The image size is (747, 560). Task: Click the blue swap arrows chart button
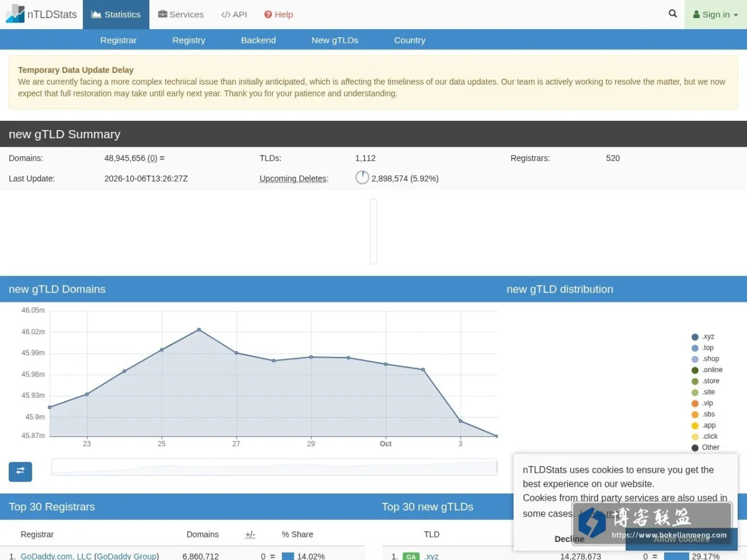pos(21,471)
